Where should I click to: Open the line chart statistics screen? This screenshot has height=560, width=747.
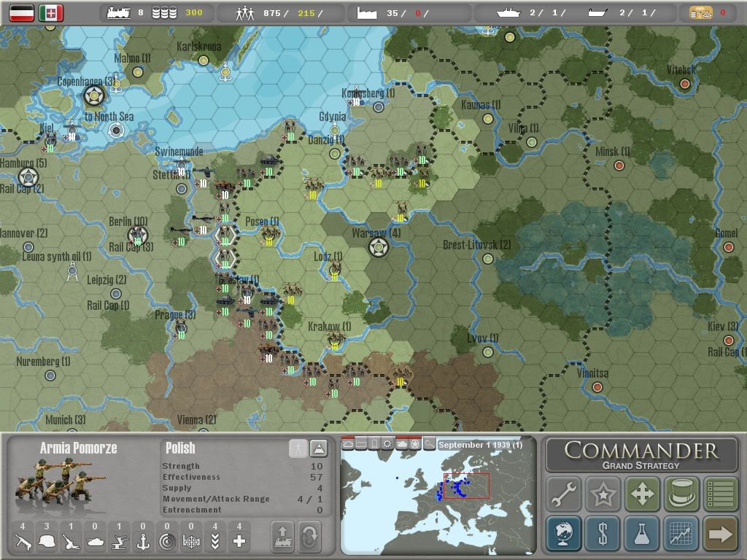[x=681, y=533]
